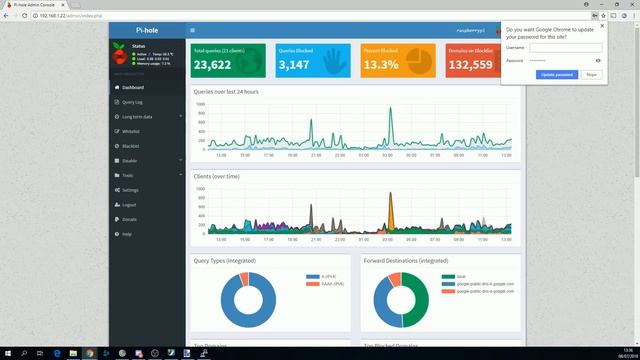Click the Logout user icon
This screenshot has width=640, height=360.
[117, 205]
